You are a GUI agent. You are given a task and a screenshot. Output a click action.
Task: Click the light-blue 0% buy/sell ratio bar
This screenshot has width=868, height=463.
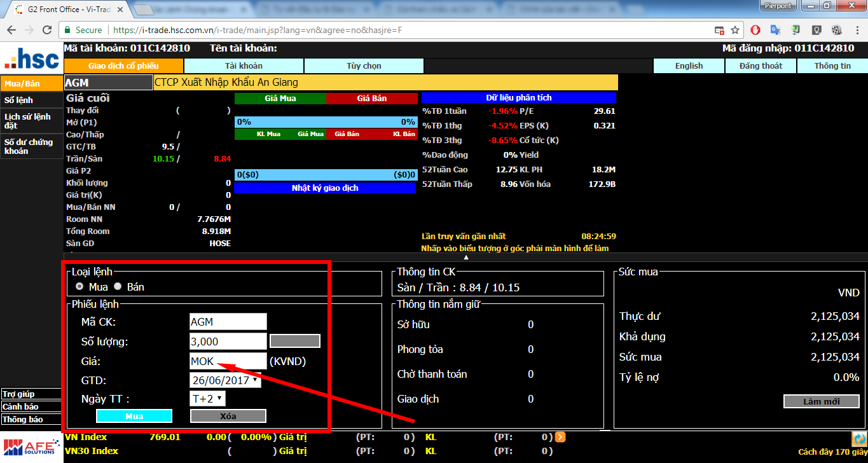point(326,122)
